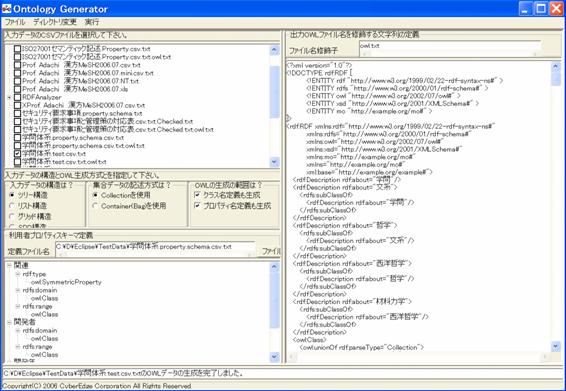Select Collectionを使用 option

95,195
